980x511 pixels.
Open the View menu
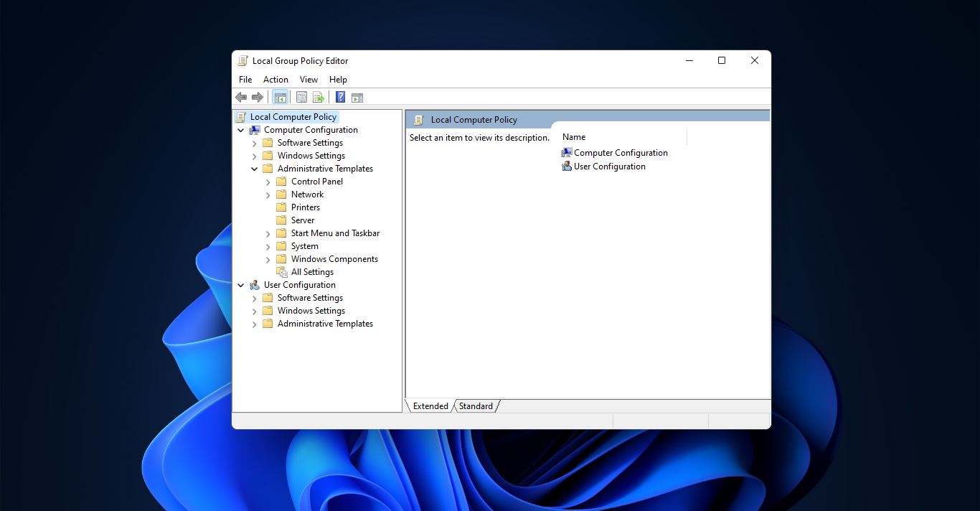[308, 80]
